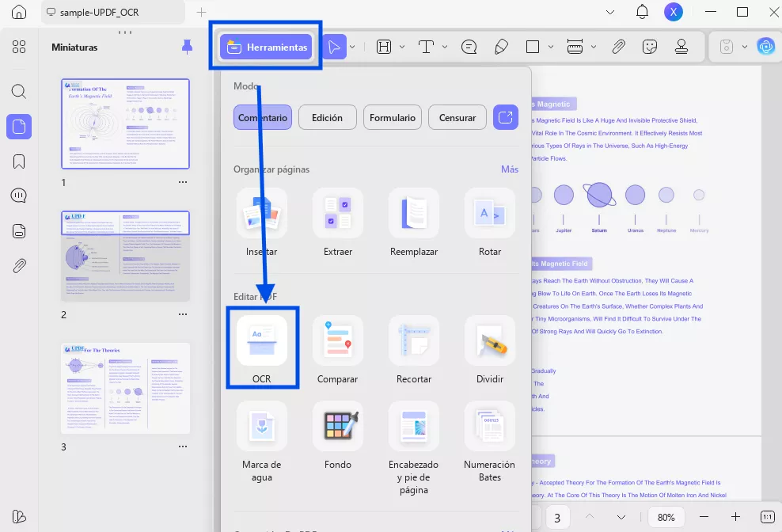Expand the measure tool dropdown arrow
The image size is (782, 532).
pos(594,47)
